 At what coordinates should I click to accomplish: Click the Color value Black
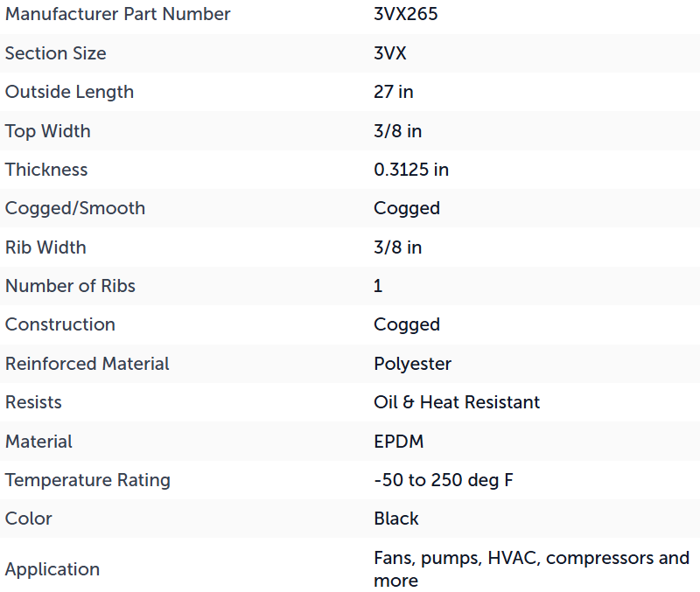coord(396,519)
